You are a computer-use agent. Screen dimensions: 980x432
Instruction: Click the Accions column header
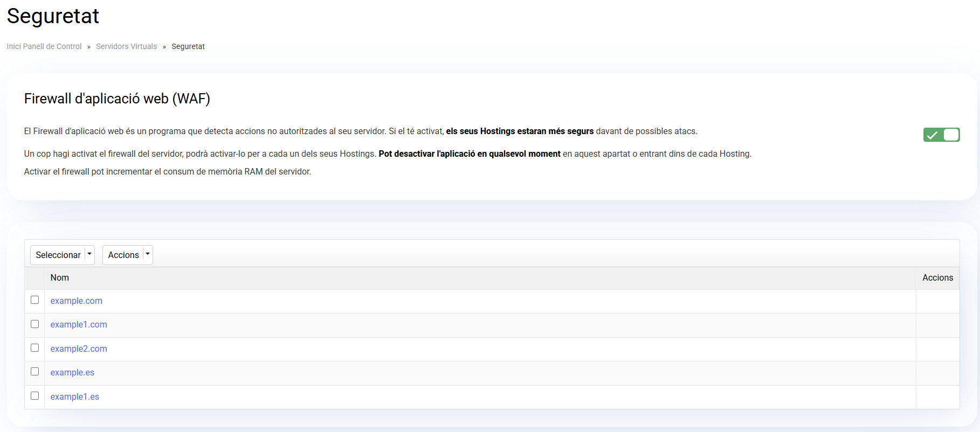click(937, 277)
